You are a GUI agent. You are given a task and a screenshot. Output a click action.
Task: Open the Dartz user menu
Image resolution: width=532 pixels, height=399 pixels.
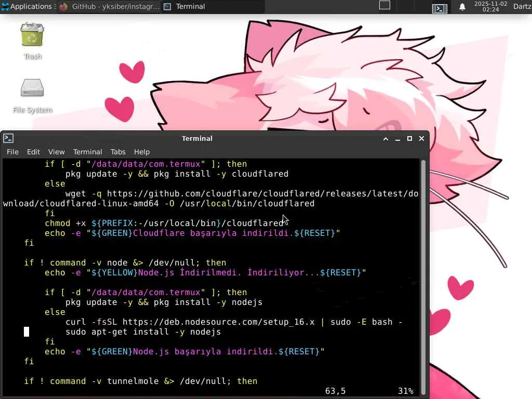(x=522, y=6)
